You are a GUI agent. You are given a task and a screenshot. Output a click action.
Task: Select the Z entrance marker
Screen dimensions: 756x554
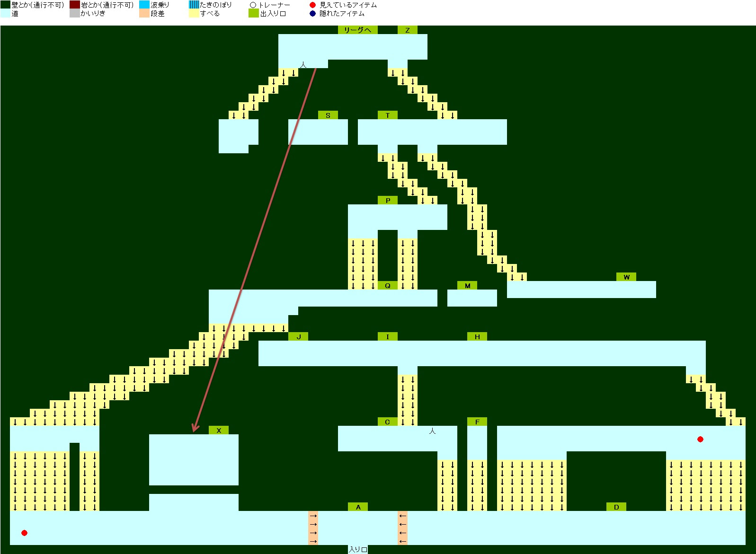click(x=408, y=30)
